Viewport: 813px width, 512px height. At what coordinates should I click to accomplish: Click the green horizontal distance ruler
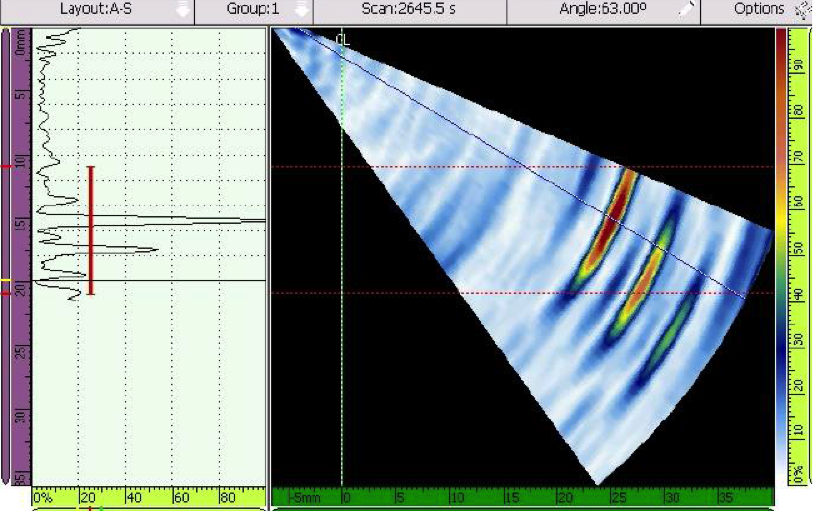520,496
